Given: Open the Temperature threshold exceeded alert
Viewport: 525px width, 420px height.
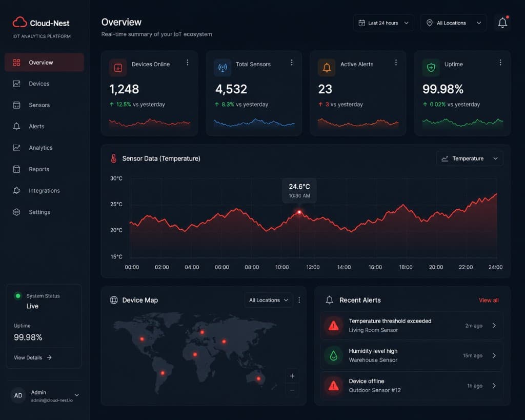Looking at the screenshot, I should tap(412, 326).
